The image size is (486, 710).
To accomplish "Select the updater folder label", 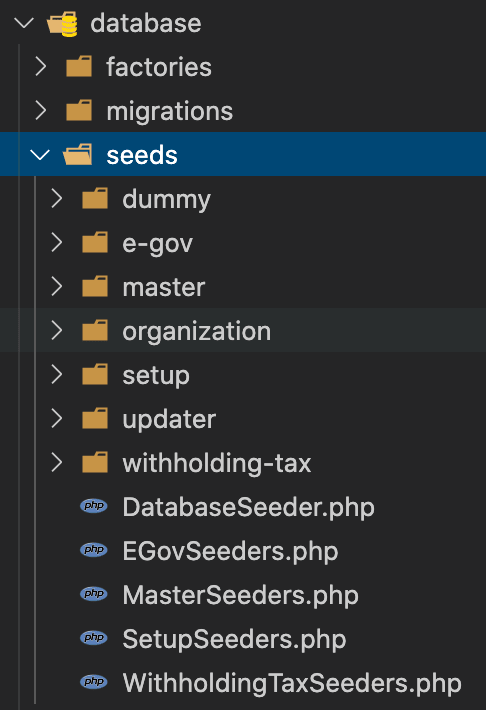I will [169, 420].
